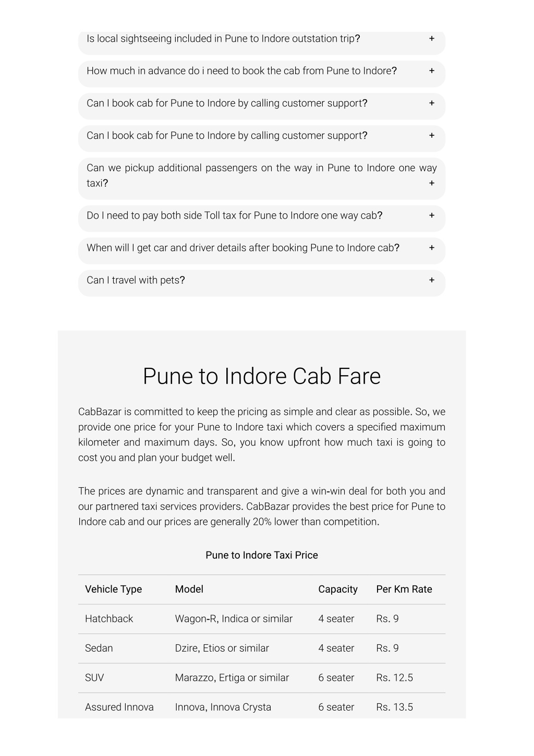Select the Sedan vehicle type row
Screen dimensions: 534x756
[262, 649]
